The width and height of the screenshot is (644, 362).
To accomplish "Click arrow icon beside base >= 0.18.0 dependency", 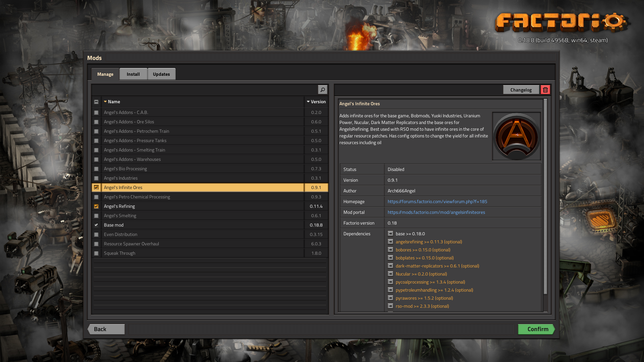I will point(390,234).
